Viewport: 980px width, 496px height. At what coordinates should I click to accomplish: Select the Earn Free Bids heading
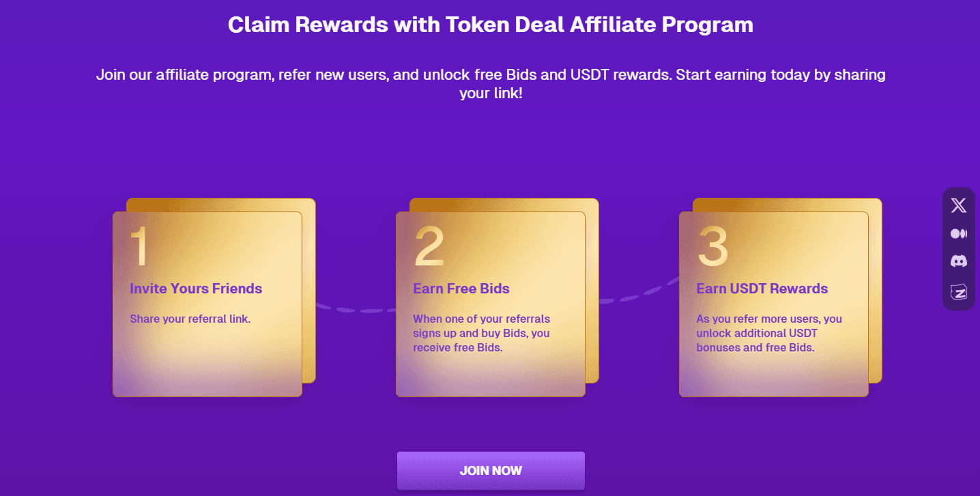tap(461, 289)
